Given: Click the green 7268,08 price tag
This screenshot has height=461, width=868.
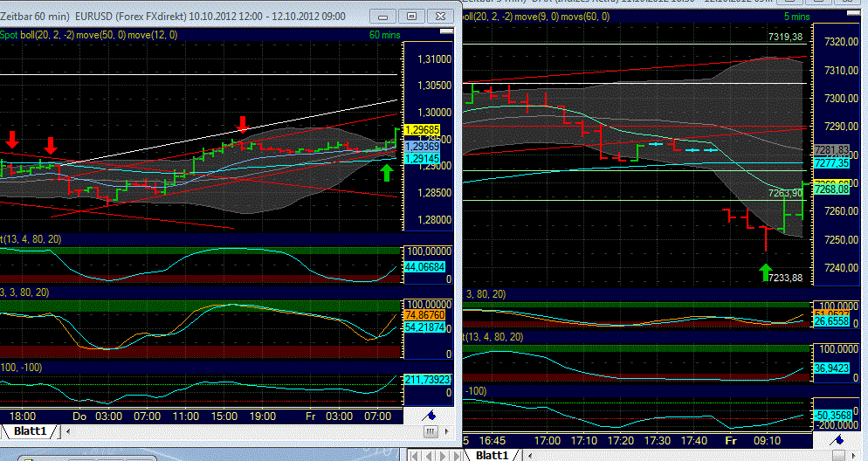Looking at the screenshot, I should click(831, 189).
